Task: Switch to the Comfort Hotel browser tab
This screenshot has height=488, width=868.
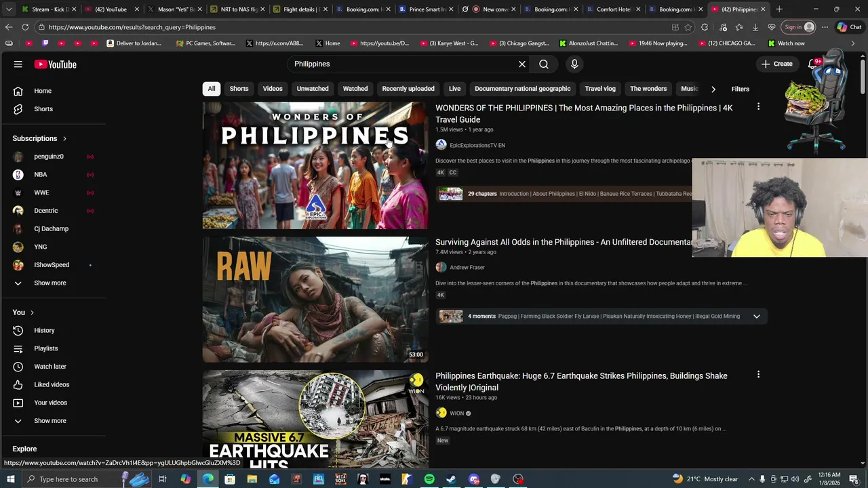Action: tap(612, 9)
